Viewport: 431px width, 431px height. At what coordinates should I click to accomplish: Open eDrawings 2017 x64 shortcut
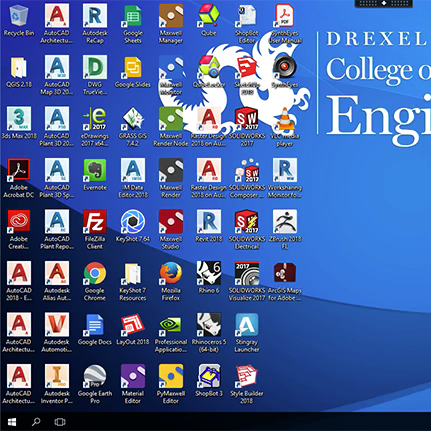click(x=95, y=119)
